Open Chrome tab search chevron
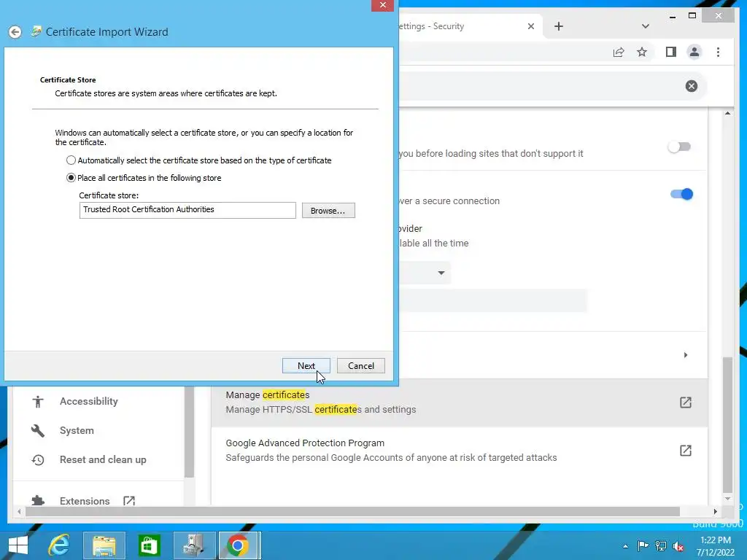Screen dimensions: 747x560 [x=646, y=26]
